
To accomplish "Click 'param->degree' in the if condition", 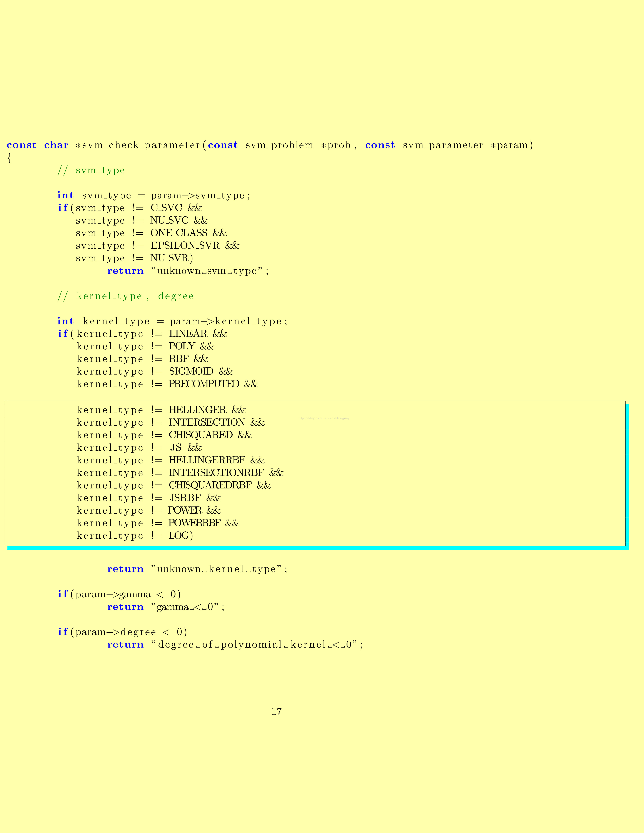I will 116,632.
